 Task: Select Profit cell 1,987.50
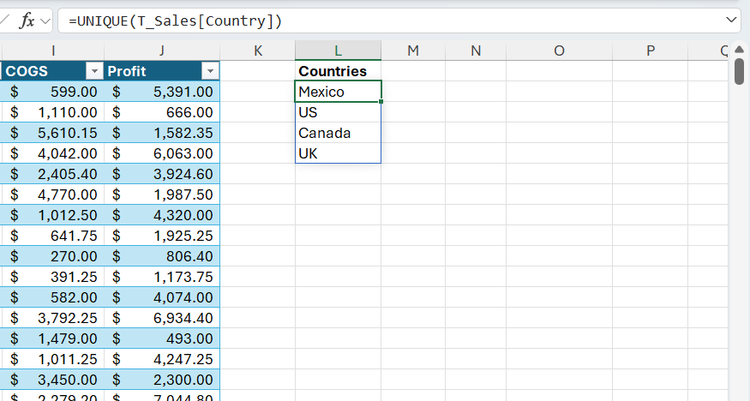[162, 194]
